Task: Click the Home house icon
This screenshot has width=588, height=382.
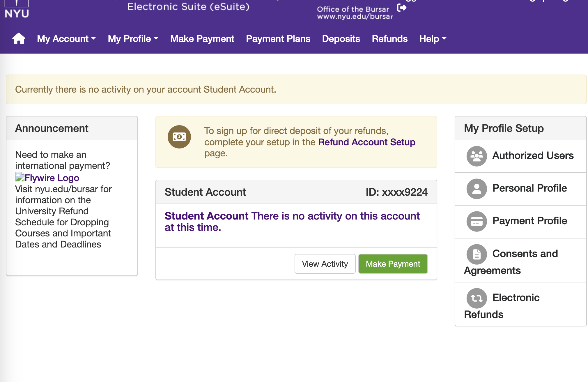Action: [19, 38]
